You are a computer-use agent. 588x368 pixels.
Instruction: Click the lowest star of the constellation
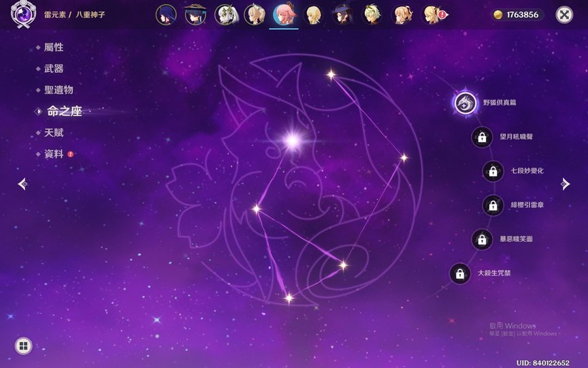pyautogui.click(x=289, y=298)
